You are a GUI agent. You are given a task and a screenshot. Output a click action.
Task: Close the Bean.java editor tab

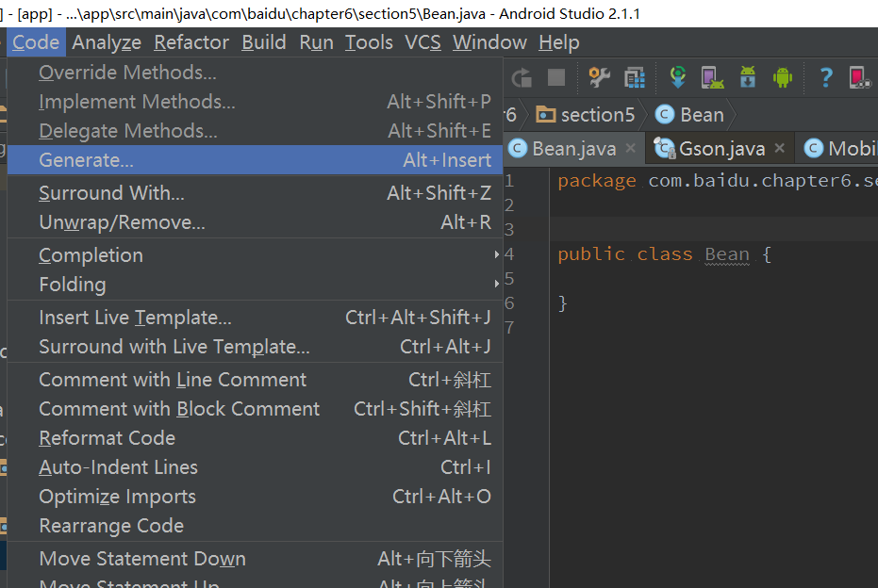(633, 148)
